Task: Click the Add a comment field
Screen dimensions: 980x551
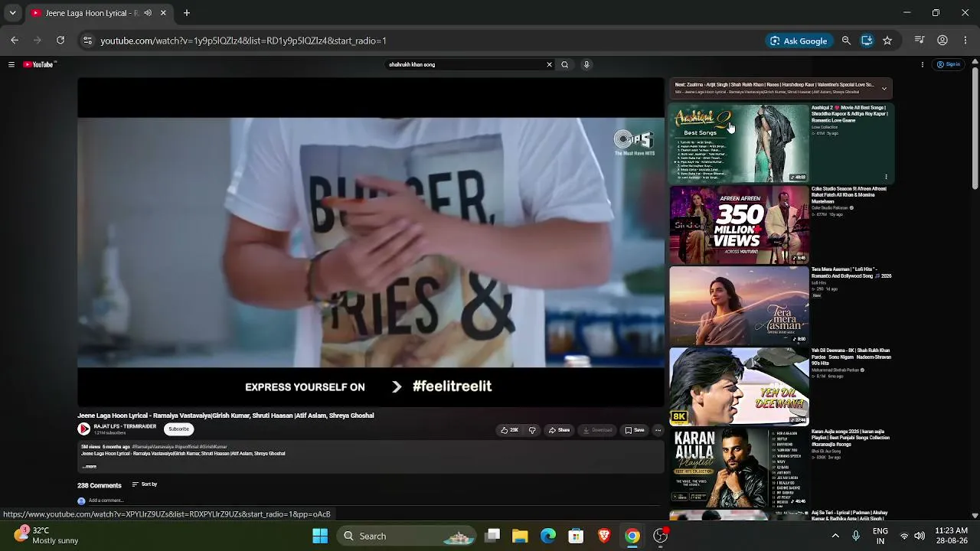Action: [106, 500]
